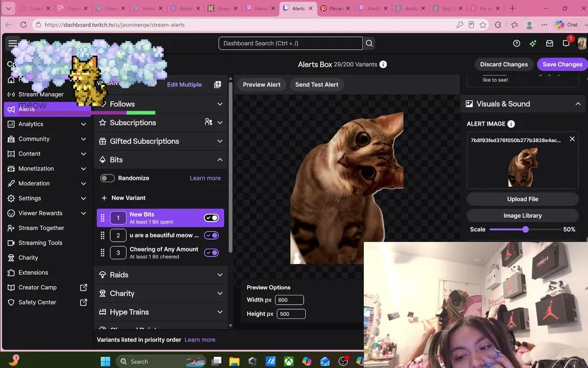Toggle the u are a beautiful meow switch

click(211, 236)
